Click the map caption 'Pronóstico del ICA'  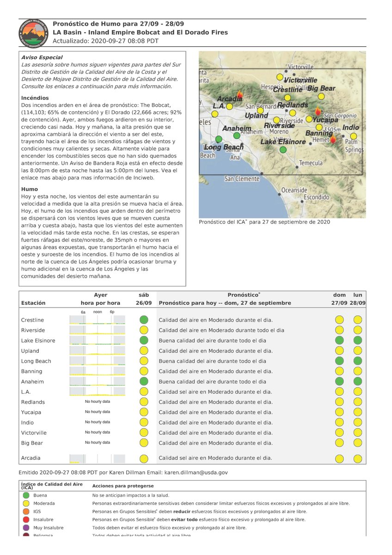point(222,222)
